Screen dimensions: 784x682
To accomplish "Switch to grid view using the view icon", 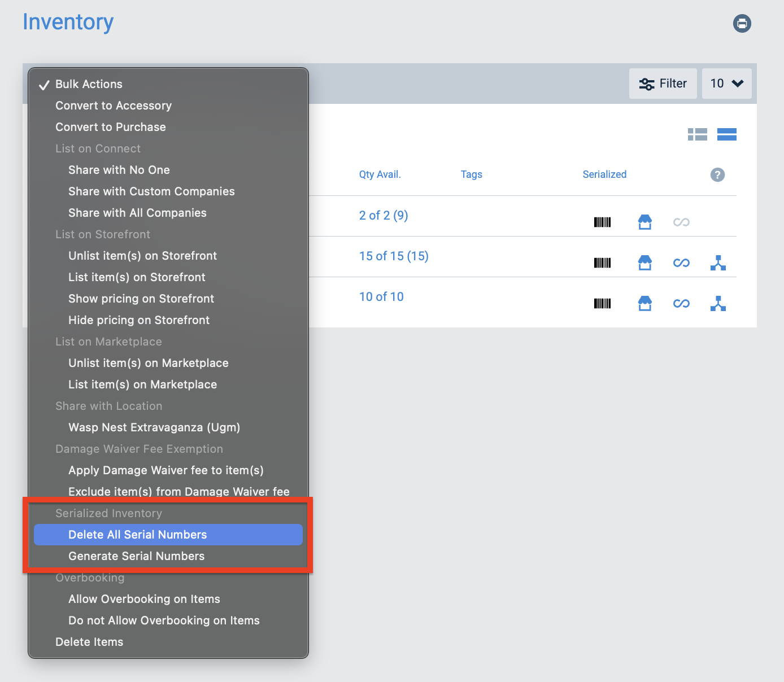I will click(x=698, y=134).
